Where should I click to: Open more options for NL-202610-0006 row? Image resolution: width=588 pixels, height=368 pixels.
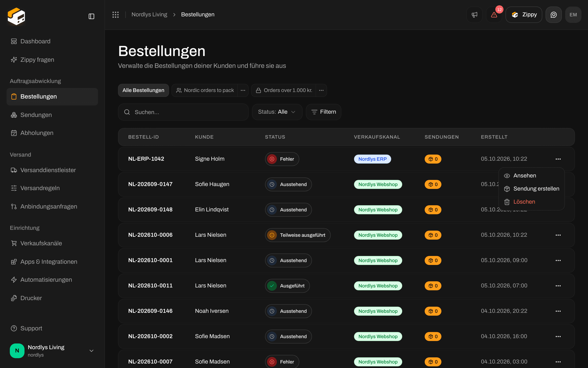(558, 235)
